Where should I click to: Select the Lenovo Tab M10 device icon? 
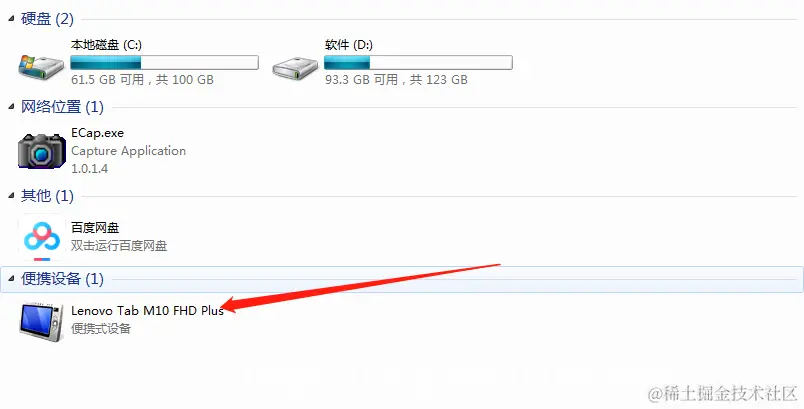pos(42,322)
